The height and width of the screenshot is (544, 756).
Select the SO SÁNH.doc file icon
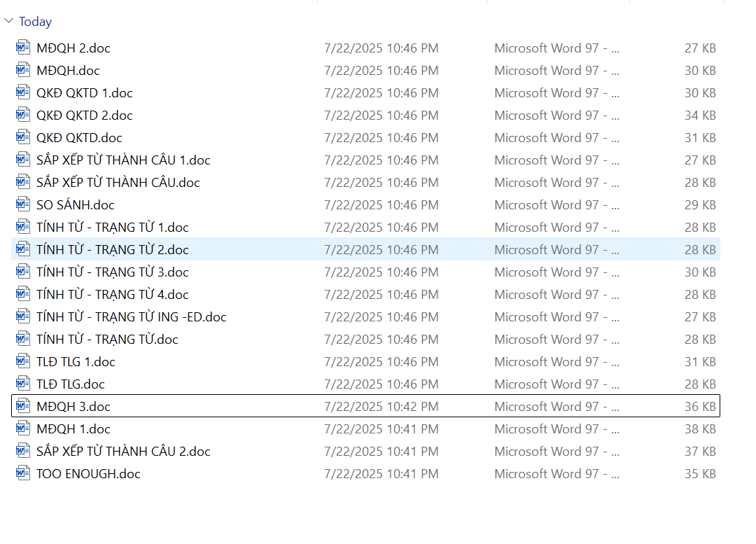coord(23,205)
